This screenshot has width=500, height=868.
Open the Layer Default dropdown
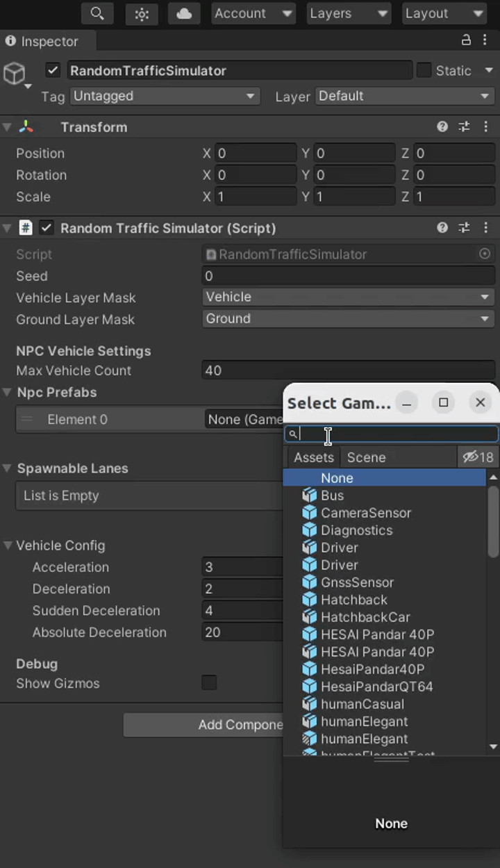coord(405,96)
